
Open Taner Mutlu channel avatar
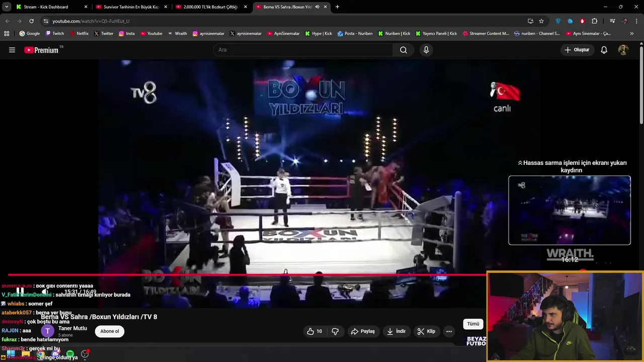(x=47, y=331)
